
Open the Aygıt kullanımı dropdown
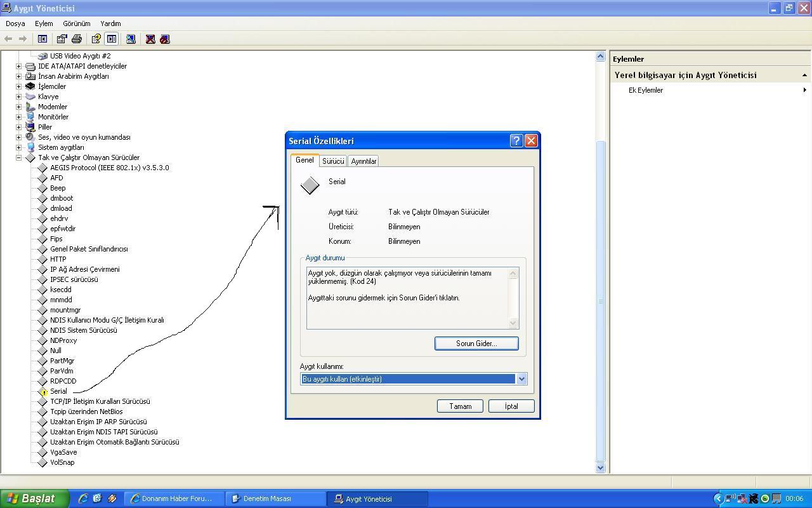(521, 379)
